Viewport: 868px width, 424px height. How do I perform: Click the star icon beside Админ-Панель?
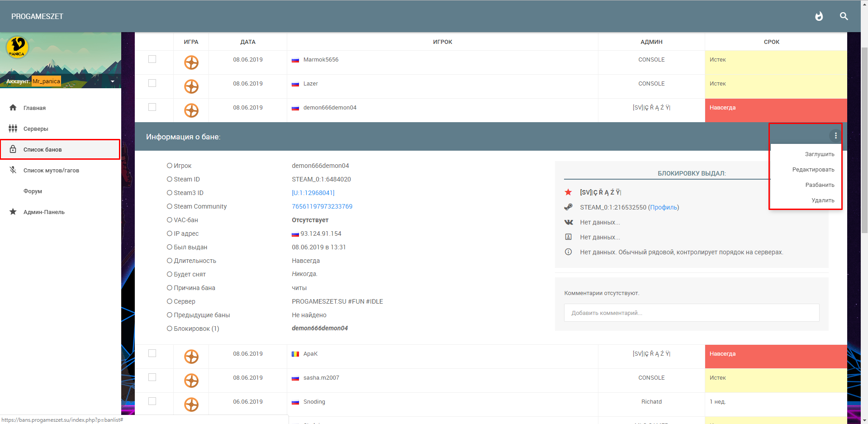13,211
